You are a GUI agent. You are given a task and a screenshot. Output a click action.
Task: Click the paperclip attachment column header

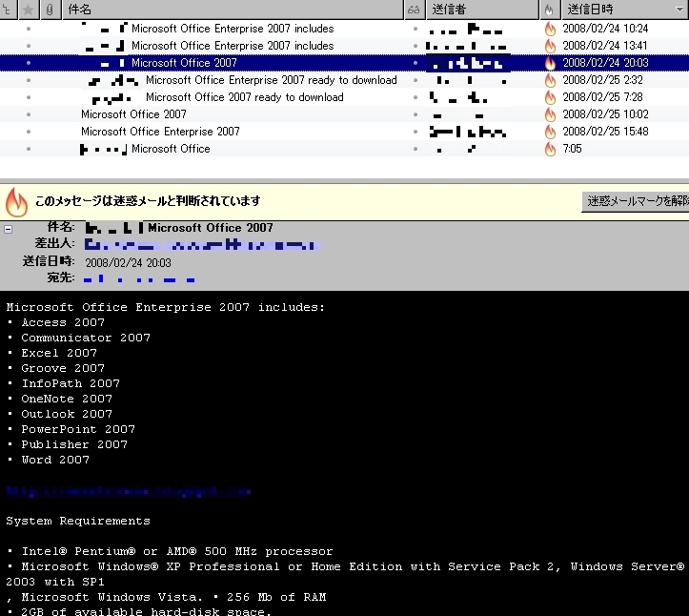pos(50,10)
